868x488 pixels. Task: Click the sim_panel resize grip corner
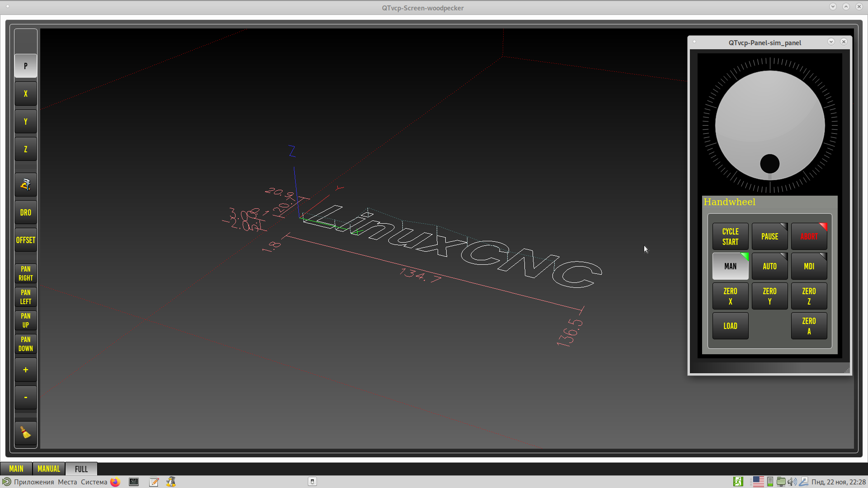click(x=847, y=370)
